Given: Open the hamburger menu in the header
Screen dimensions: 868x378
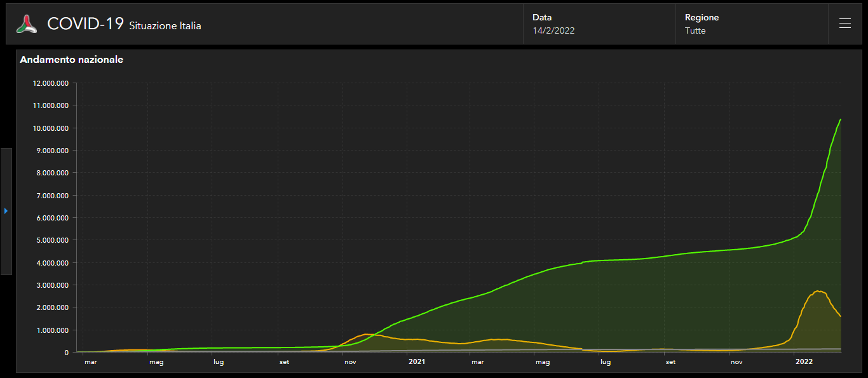Looking at the screenshot, I should coord(844,24).
